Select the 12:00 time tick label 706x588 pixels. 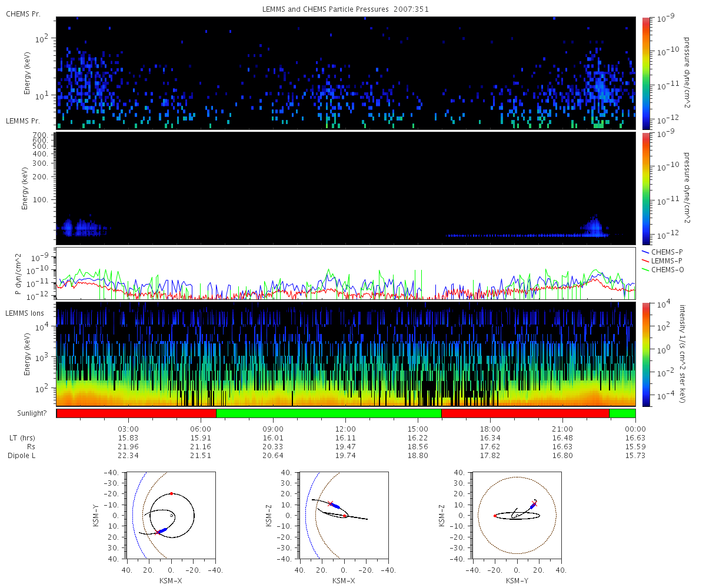click(x=346, y=429)
